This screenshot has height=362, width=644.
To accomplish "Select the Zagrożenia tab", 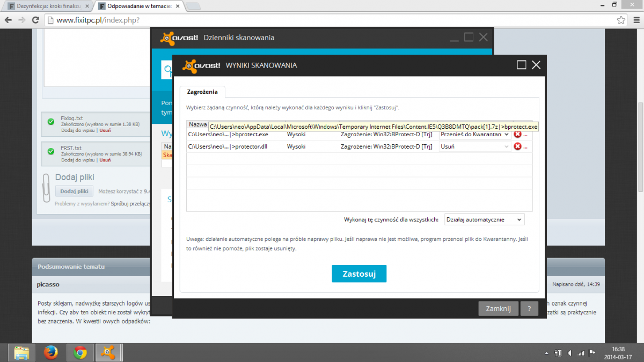I will tap(202, 91).
